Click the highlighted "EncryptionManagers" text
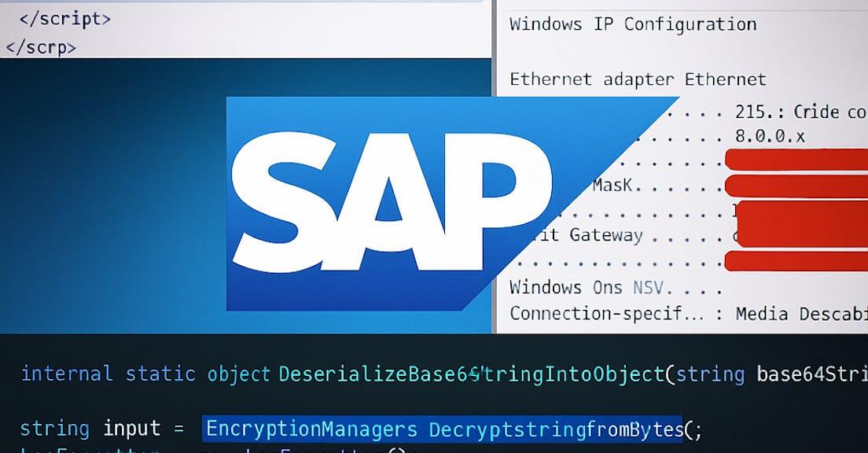 311,429
